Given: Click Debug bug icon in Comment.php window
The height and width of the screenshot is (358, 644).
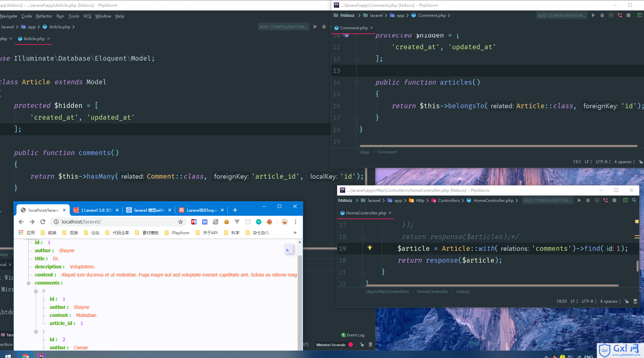Looking at the screenshot, I should (x=602, y=15).
